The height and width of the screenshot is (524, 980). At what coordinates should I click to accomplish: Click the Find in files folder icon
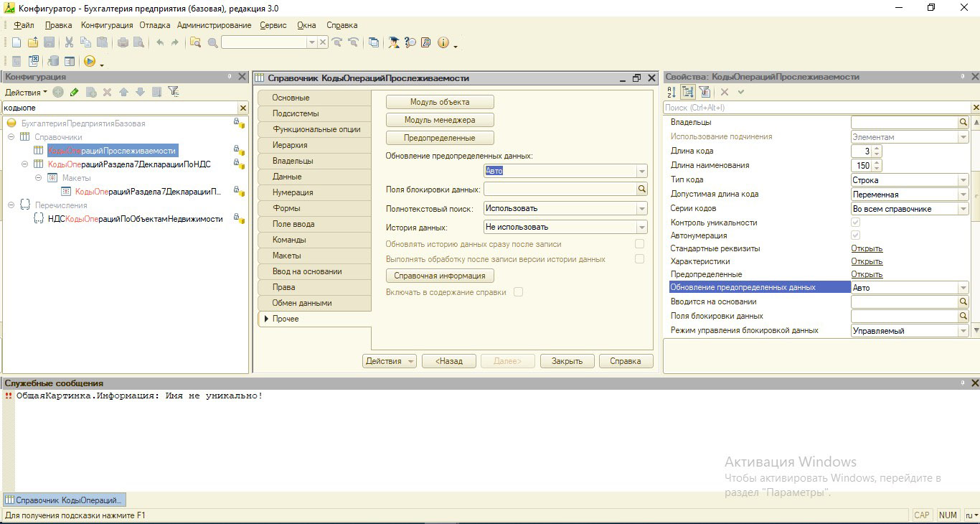tap(195, 43)
